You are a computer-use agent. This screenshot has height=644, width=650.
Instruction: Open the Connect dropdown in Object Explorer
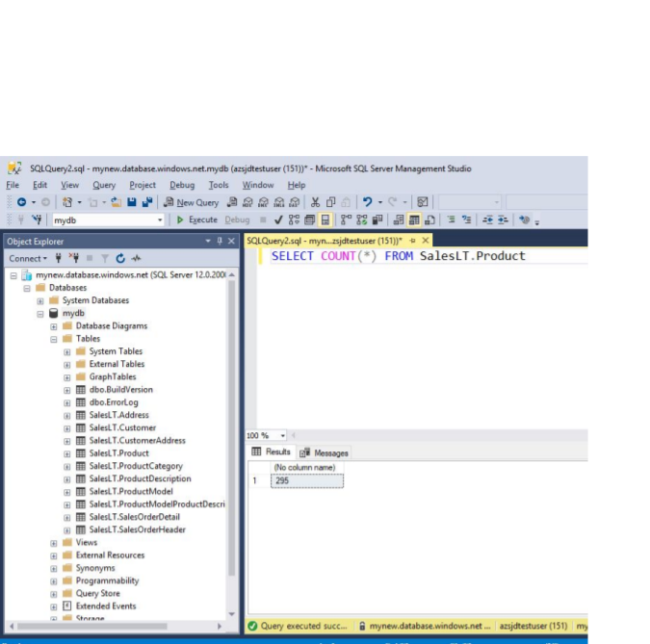[x=27, y=258]
